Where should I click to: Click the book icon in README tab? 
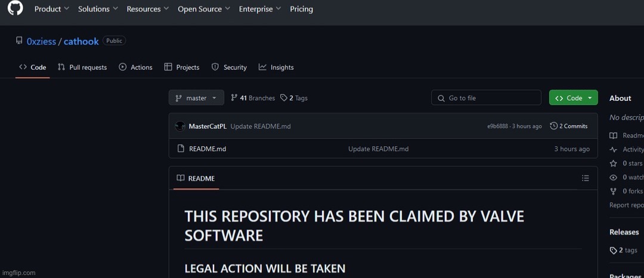[180, 178]
